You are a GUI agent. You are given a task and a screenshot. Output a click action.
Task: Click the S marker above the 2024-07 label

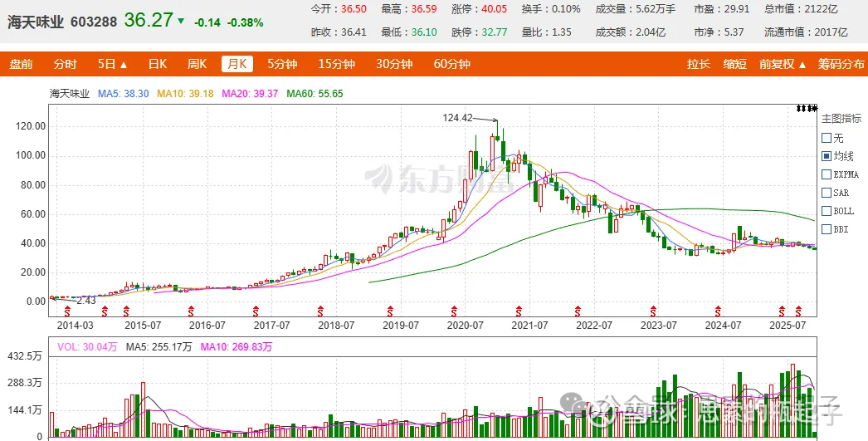coord(718,311)
